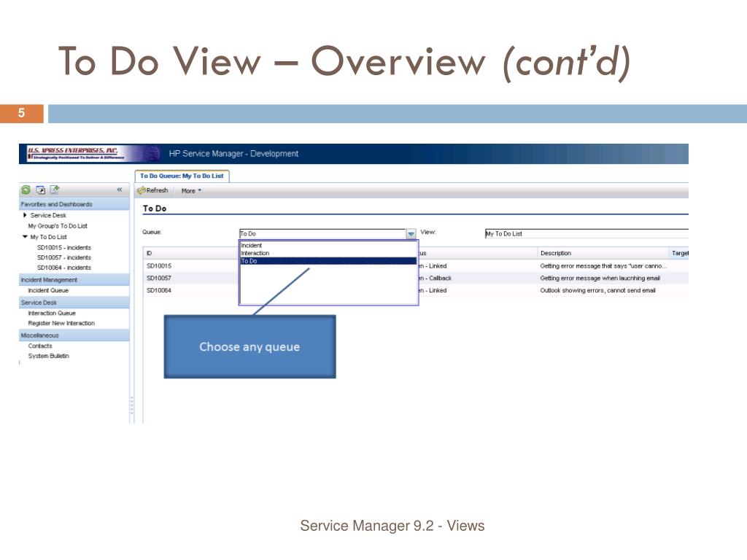Select the To Do Queue: My To Do List tab
This screenshot has width=747, height=560.
182,176
